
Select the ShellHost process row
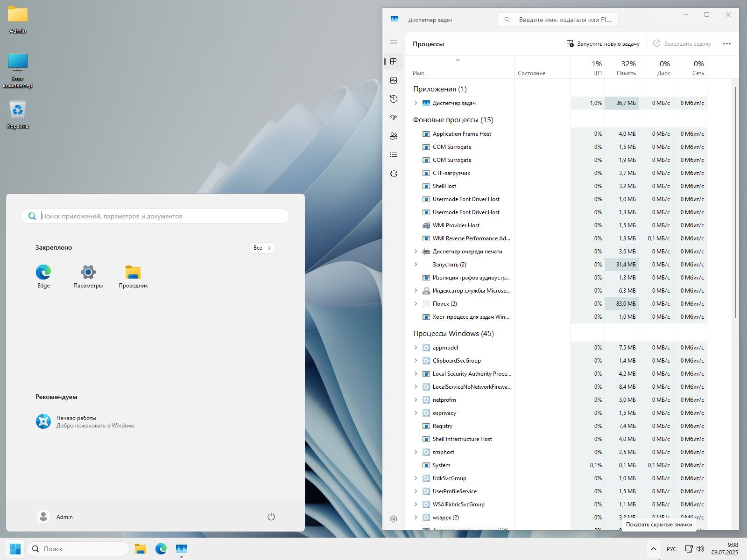[556, 186]
